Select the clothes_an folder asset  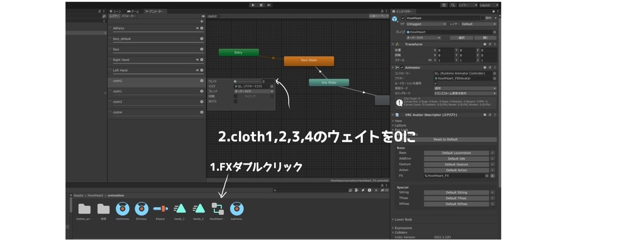[x=84, y=209]
